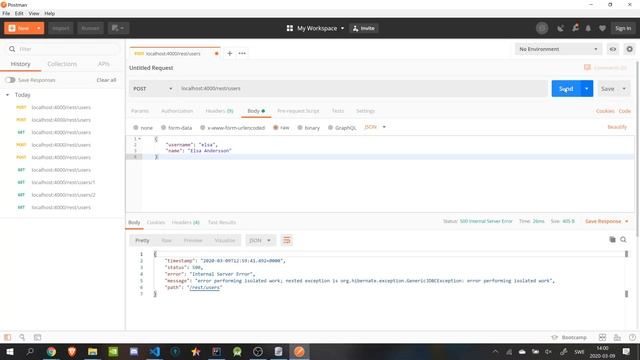
Task: Open the dropdown arrow beside New
Action: [39, 28]
